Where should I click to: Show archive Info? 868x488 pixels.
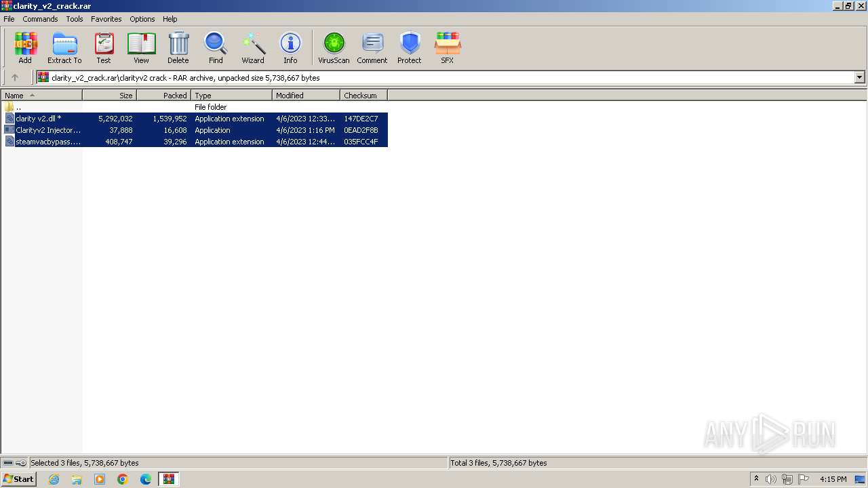click(x=290, y=47)
